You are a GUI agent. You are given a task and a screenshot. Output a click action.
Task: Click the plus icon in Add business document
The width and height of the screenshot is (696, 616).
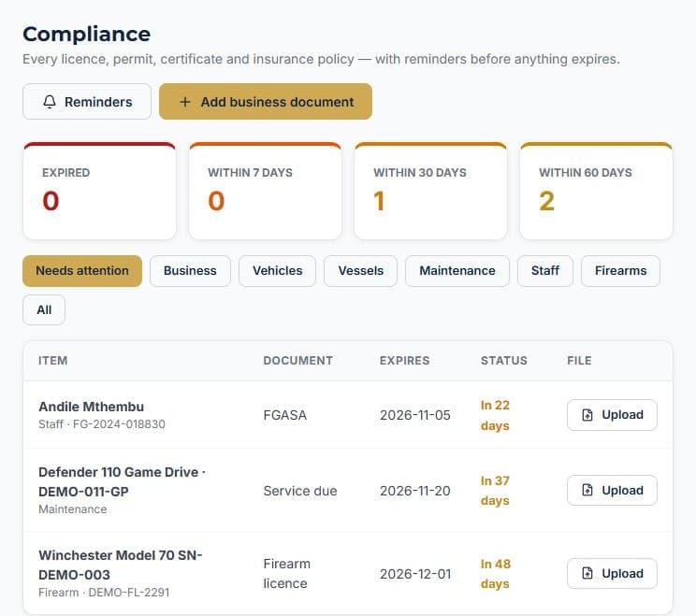[x=185, y=102]
